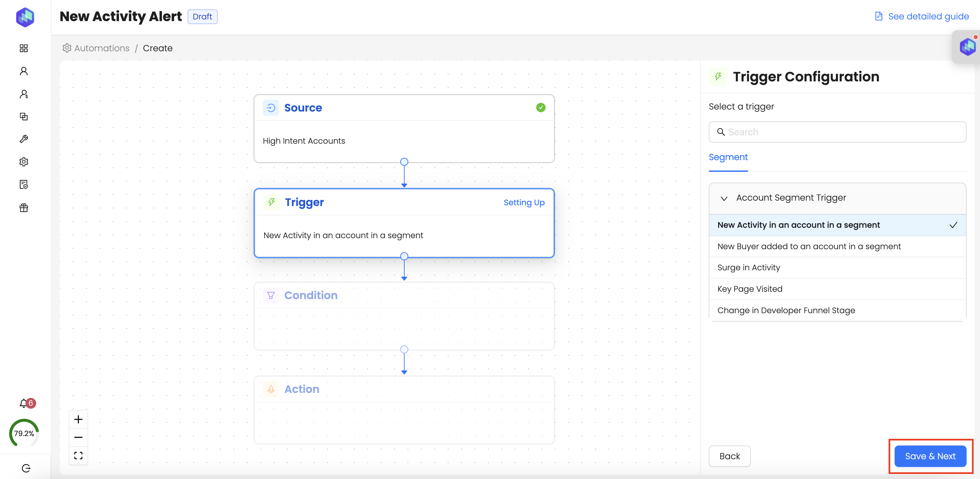
Task: Click the gift box sidebar icon
Action: (x=23, y=208)
